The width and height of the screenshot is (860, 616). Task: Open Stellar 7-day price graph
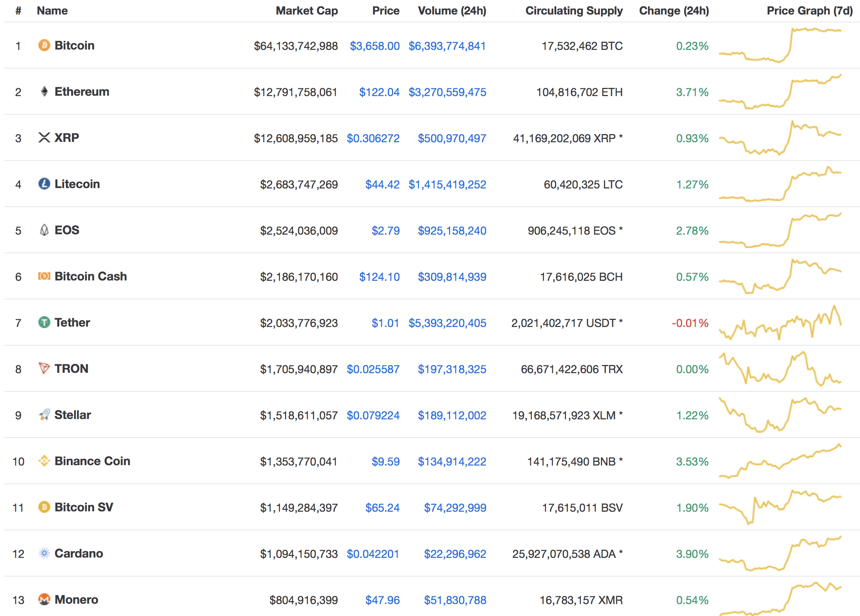click(780, 415)
